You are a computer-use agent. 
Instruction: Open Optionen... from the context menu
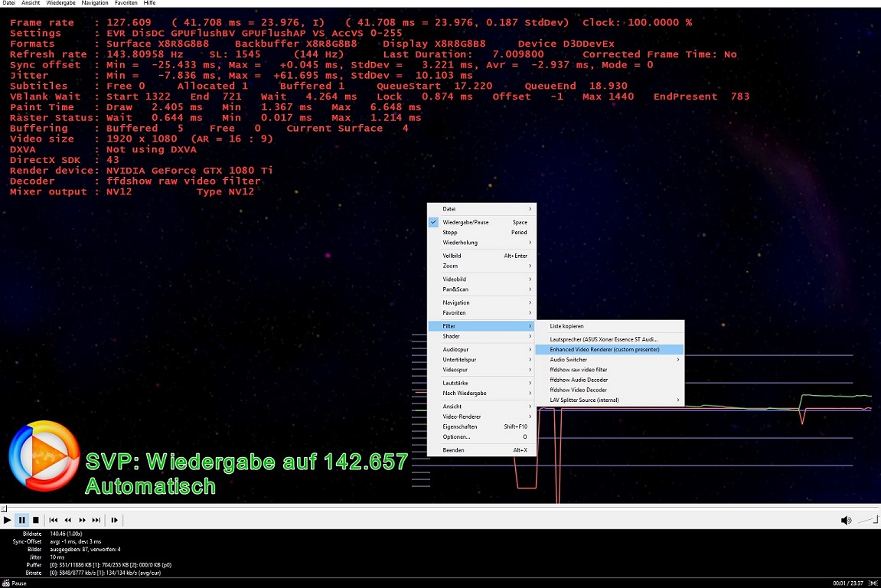pos(482,436)
